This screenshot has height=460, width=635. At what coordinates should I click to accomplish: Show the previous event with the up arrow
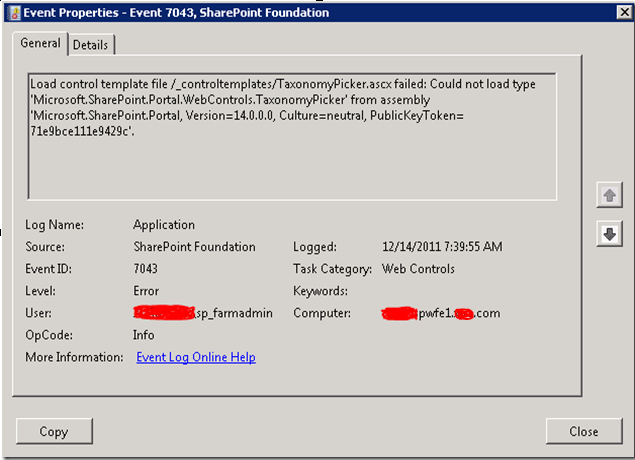point(609,195)
